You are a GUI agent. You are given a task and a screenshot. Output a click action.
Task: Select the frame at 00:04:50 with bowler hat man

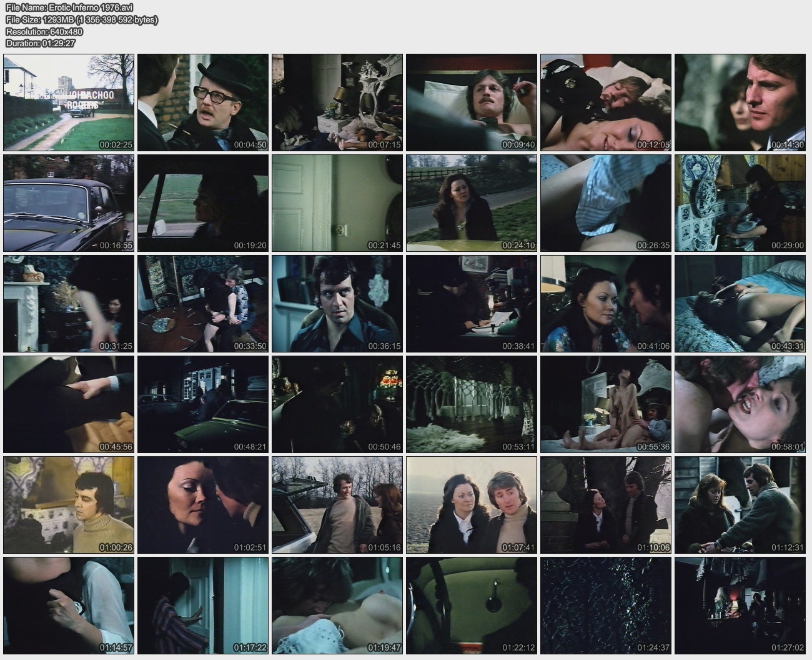pos(203,102)
